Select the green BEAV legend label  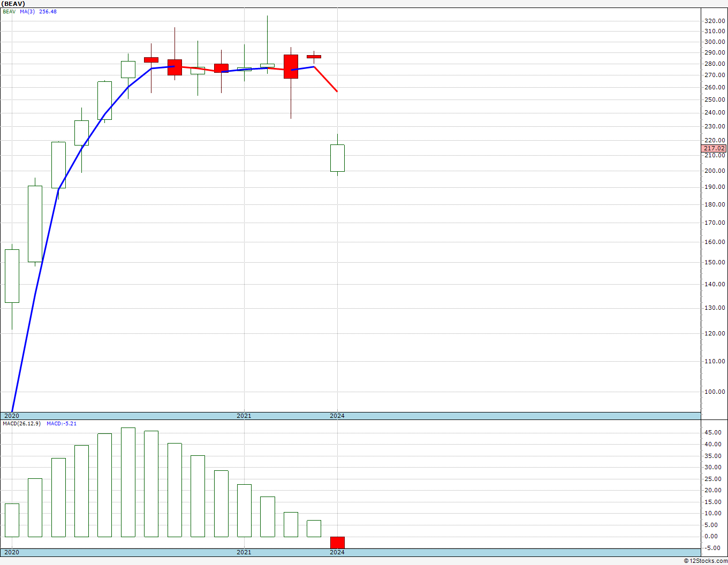tap(9, 12)
